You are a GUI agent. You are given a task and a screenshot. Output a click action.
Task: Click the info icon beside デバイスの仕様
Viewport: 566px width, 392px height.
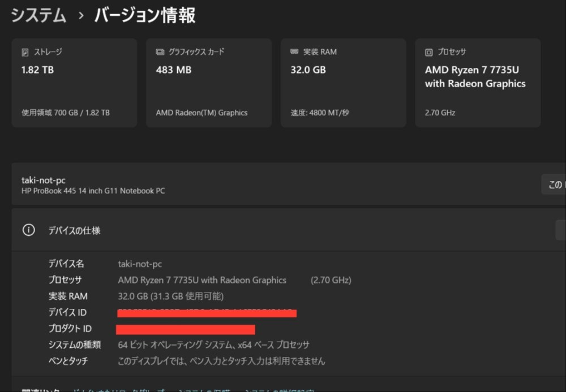[28, 230]
